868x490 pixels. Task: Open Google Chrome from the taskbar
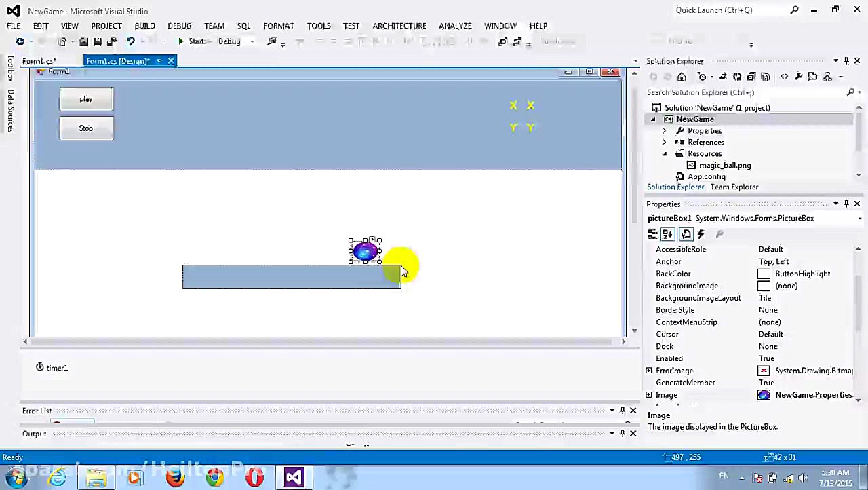[x=215, y=478]
